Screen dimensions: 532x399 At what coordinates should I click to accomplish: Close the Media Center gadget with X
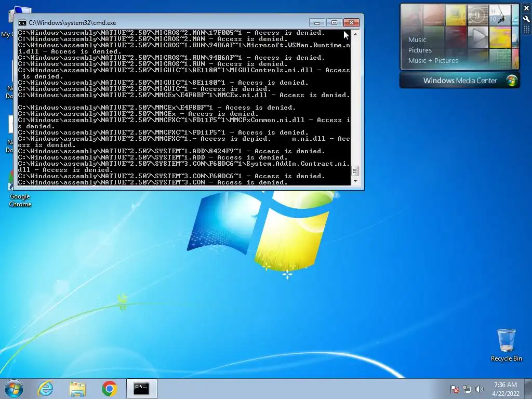point(527,8)
